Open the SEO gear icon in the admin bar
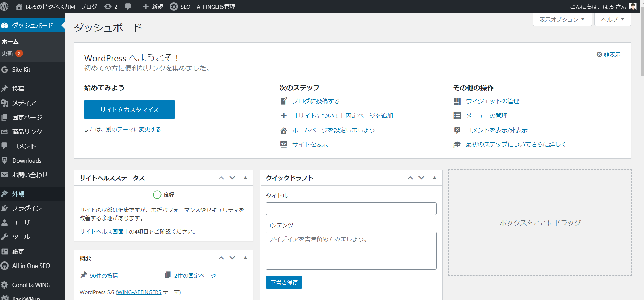The image size is (644, 300). (x=174, y=6)
